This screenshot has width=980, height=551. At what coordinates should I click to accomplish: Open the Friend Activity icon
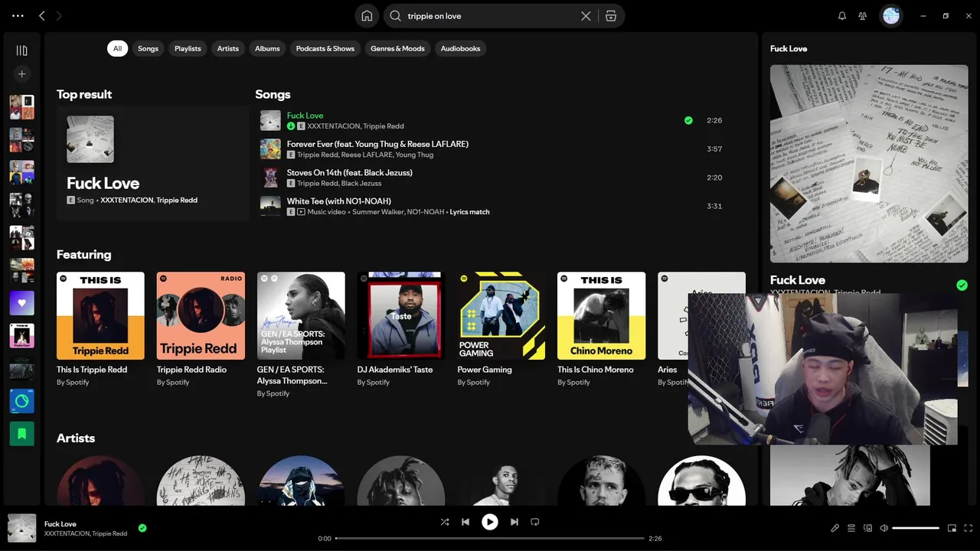[863, 16]
